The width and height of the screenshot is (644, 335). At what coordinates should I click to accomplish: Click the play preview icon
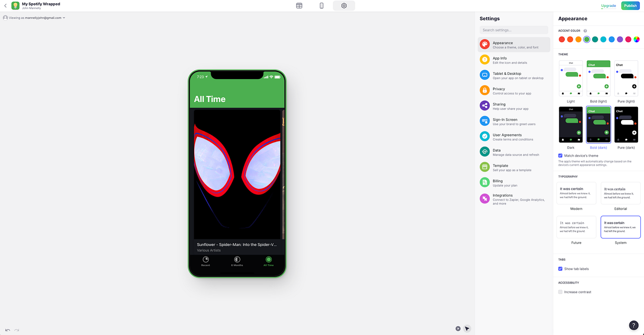(458, 328)
